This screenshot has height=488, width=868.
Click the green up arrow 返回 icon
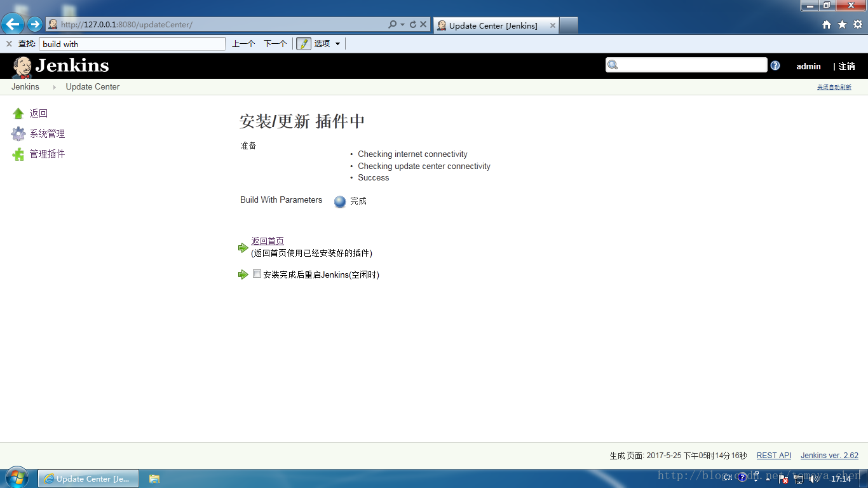pyautogui.click(x=18, y=113)
